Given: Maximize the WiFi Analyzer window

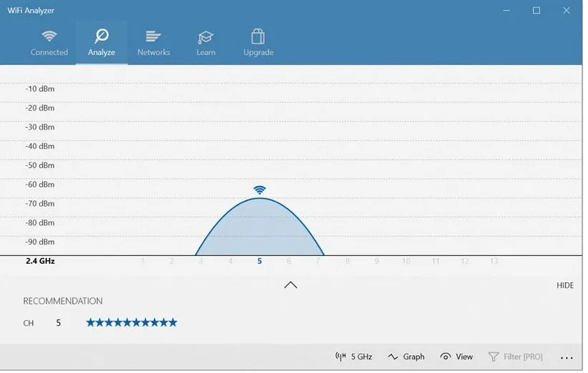Looking at the screenshot, I should 536,10.
